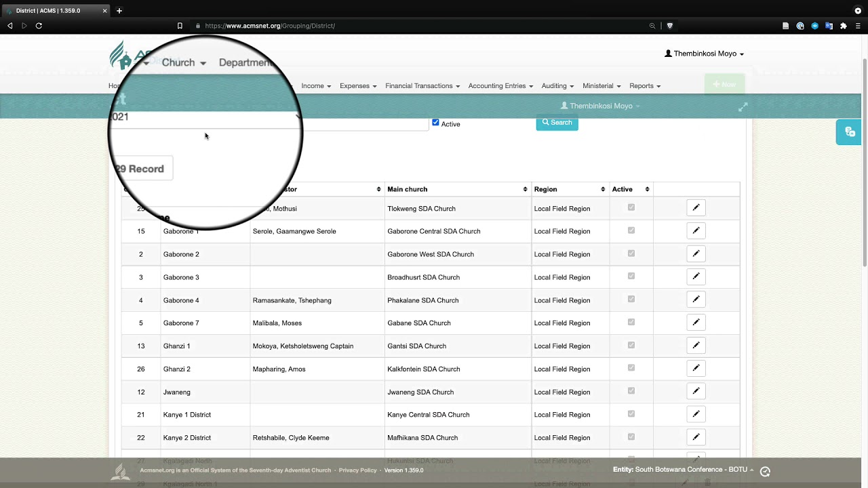Toggle Active checkbox for Jwaneng row
The height and width of the screenshot is (488, 868).
631,390
